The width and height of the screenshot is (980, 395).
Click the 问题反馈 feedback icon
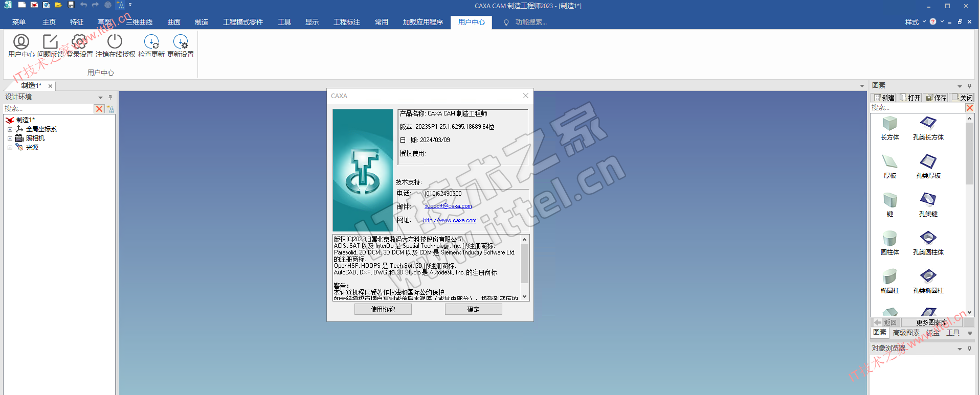(50, 45)
